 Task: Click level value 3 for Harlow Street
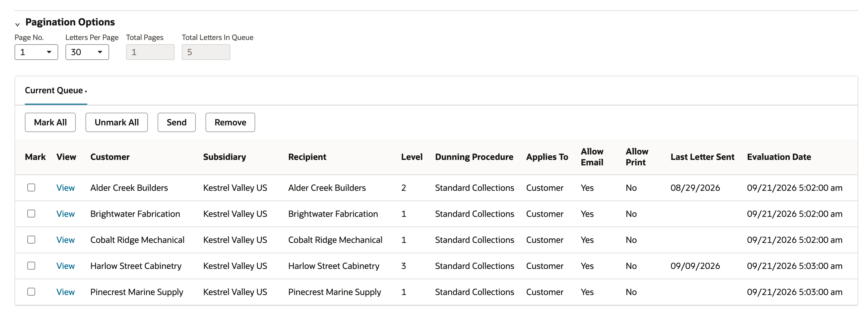404,266
